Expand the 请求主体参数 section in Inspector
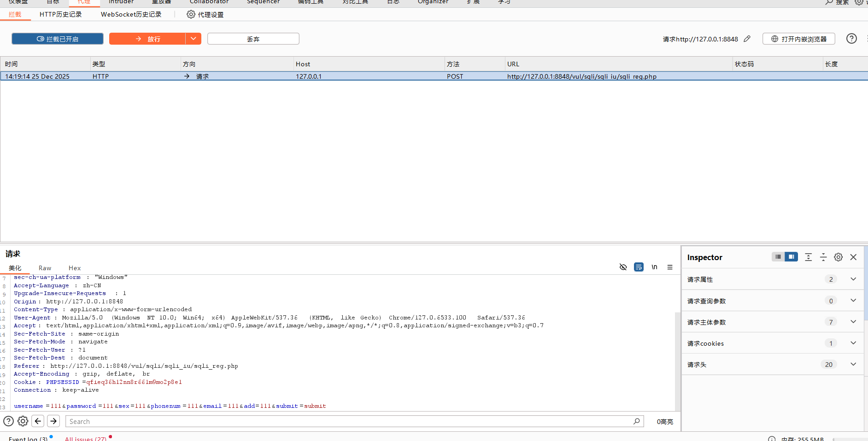Image resolution: width=868 pixels, height=441 pixels. click(853, 322)
